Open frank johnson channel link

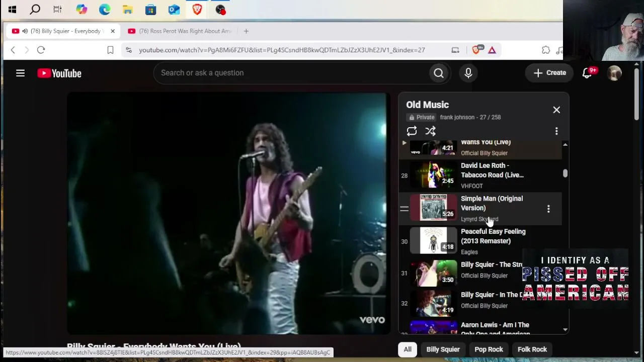click(x=457, y=117)
